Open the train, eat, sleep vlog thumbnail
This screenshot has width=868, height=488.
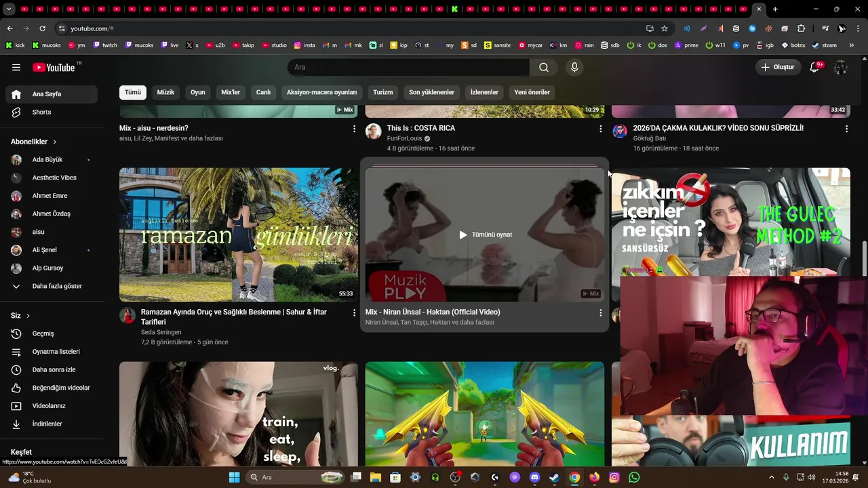point(239,413)
